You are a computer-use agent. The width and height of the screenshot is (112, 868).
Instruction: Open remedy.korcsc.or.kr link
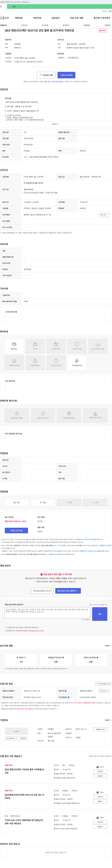click(x=29, y=631)
